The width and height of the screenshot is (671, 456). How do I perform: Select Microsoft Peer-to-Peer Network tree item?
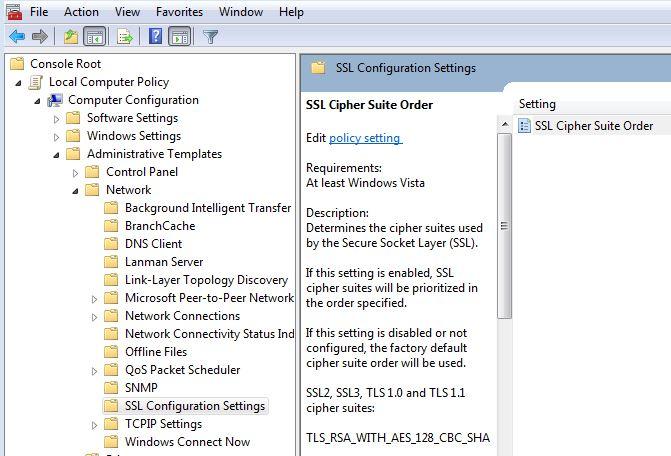(209, 297)
